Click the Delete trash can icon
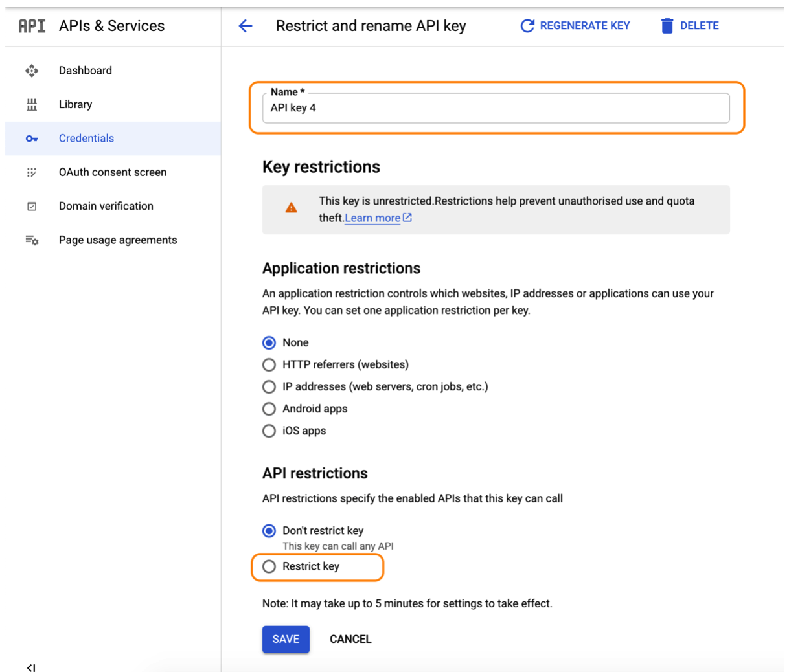Viewport: 789px width, 672px height. coord(667,25)
